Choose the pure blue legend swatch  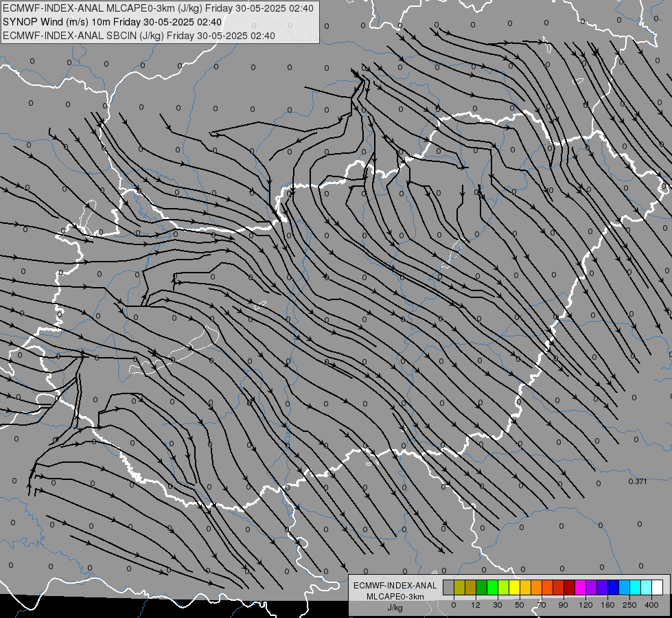[x=614, y=587]
